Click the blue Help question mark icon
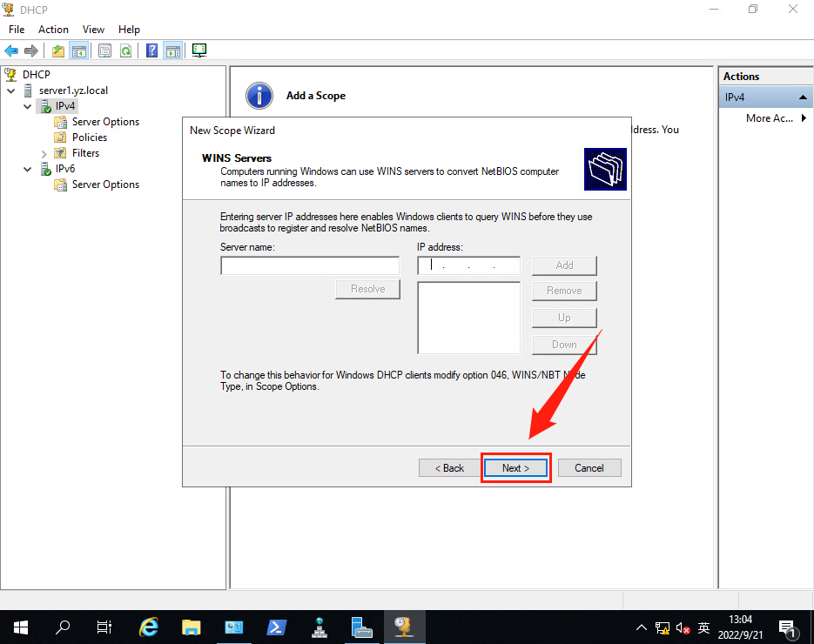Viewport: 814px width, 644px height. click(x=151, y=50)
